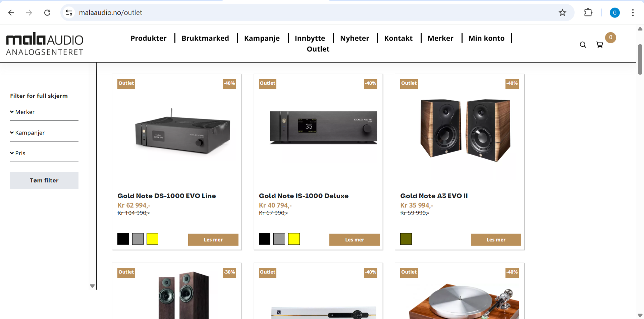Image resolution: width=644 pixels, height=319 pixels.
Task: Click the Mala Audio Analogsenteret logo
Action: [x=45, y=44]
